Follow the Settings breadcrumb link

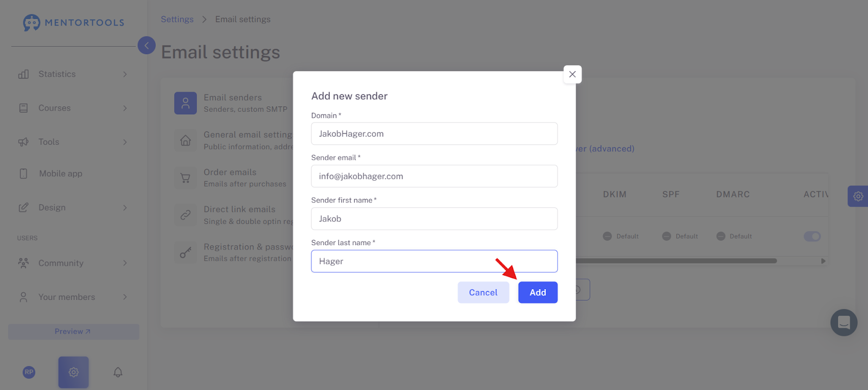point(177,19)
